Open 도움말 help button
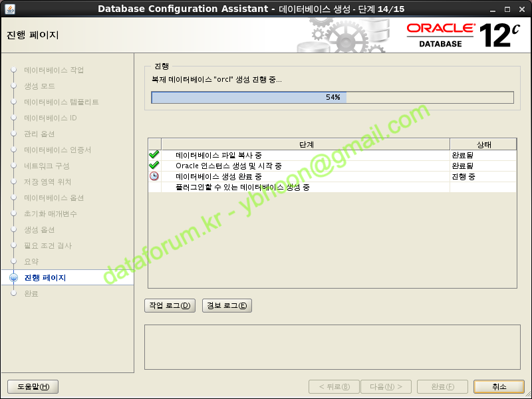This screenshot has width=532, height=399. pos(33,386)
